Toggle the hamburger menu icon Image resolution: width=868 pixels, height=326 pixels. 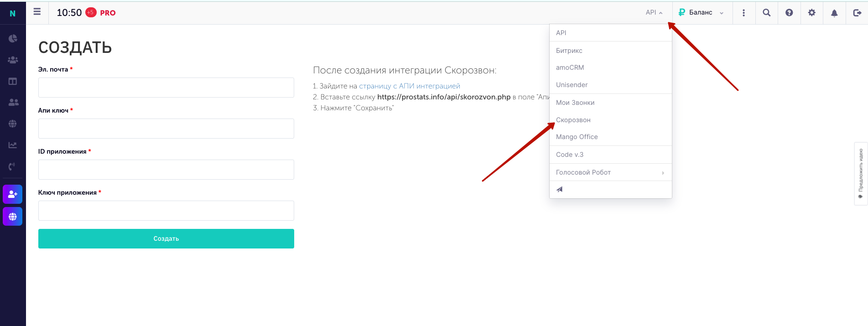point(37,12)
